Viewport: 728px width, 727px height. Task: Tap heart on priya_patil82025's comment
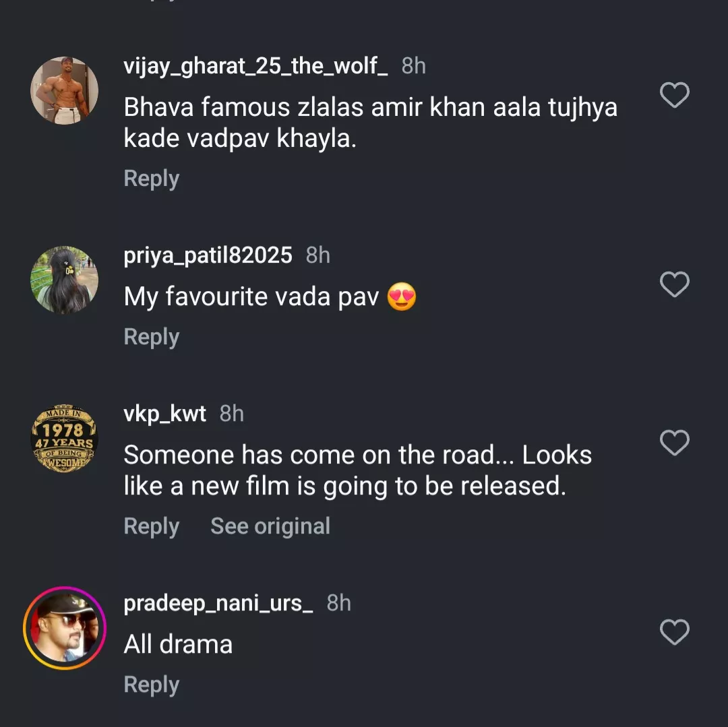point(674,284)
